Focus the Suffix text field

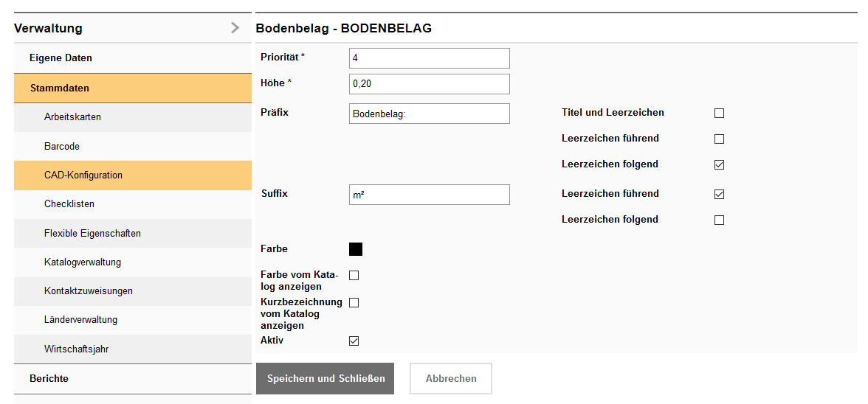coord(429,195)
